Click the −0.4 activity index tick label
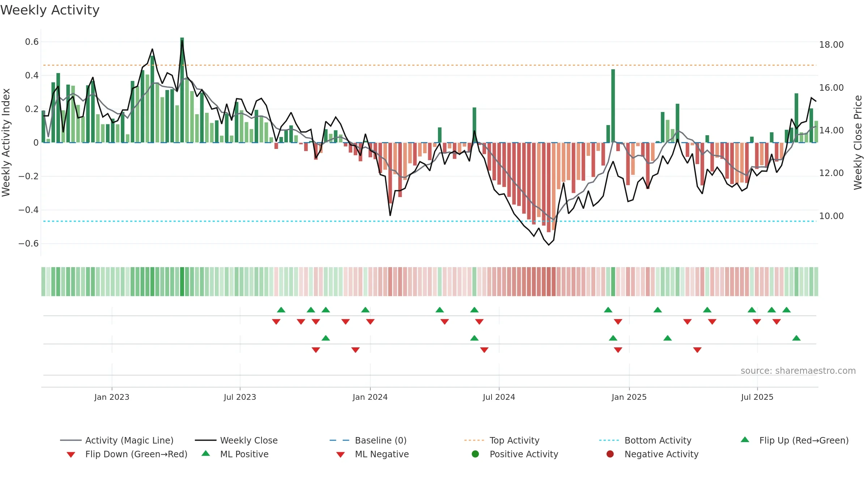The width and height of the screenshot is (868, 488). click(x=29, y=210)
